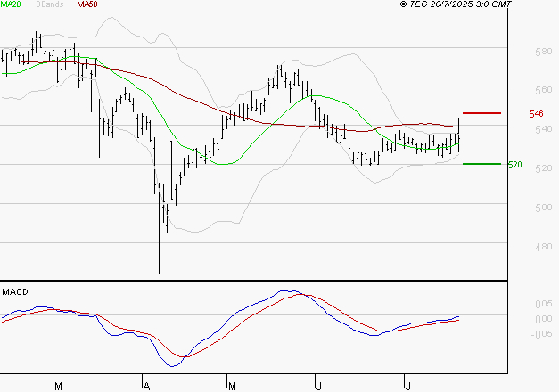Screen dimensions: 559x392
Task: Click the first M month marker
Action: 59,386
